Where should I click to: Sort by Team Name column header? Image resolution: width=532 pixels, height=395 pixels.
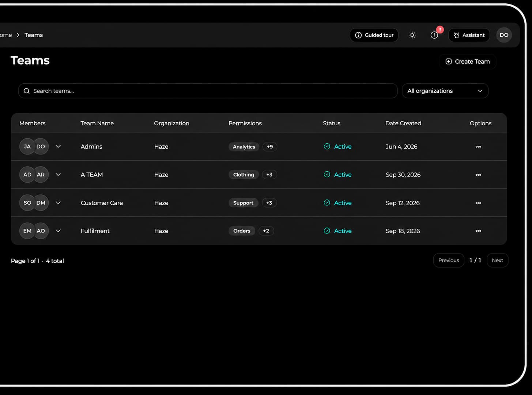[x=97, y=123]
